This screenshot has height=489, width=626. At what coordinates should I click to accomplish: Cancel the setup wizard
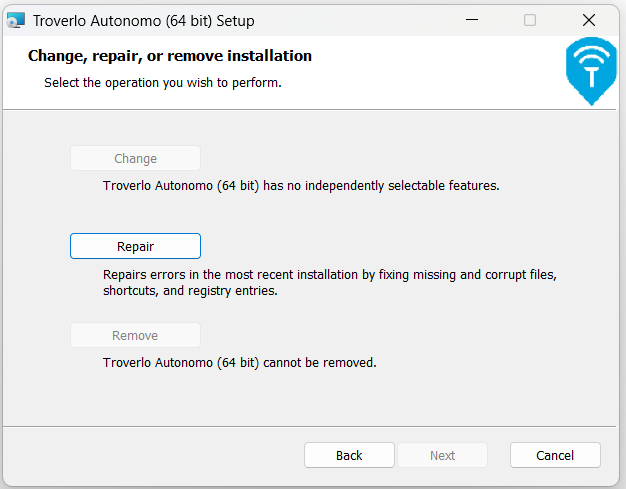[555, 455]
